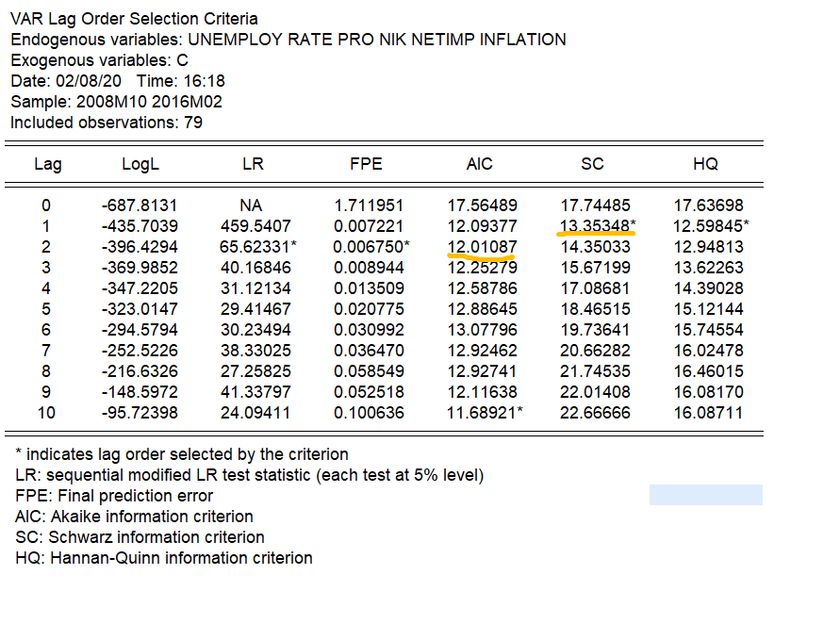The width and height of the screenshot is (840, 624).
Task: Click the NA cell in the LR column
Action: 253,205
